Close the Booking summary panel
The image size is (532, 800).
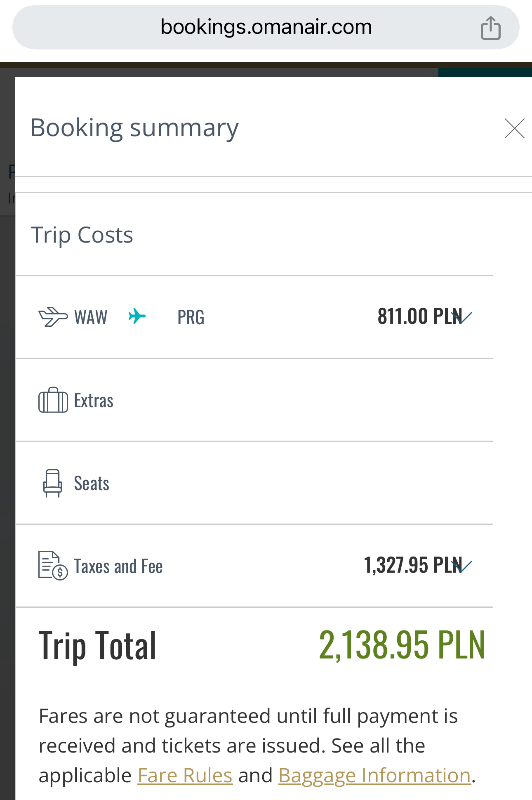point(514,128)
